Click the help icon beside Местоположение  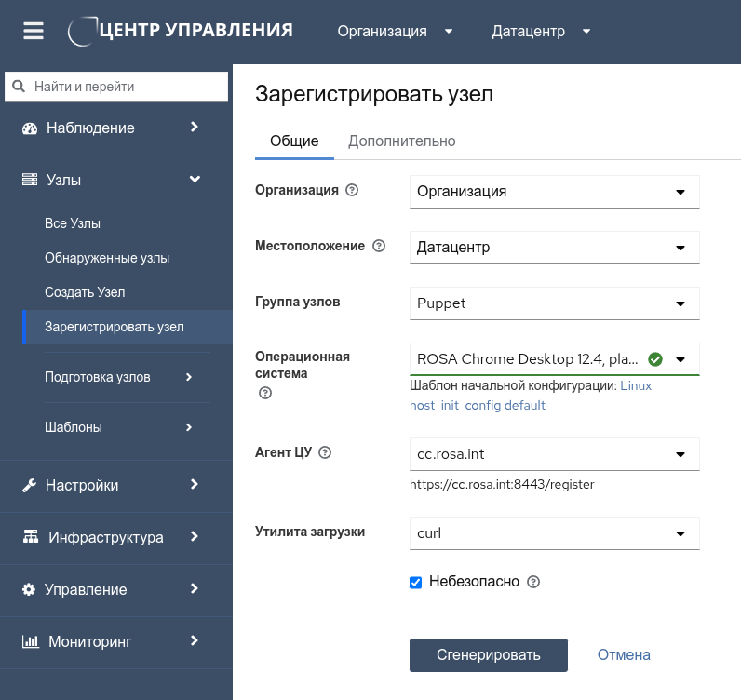click(x=378, y=247)
